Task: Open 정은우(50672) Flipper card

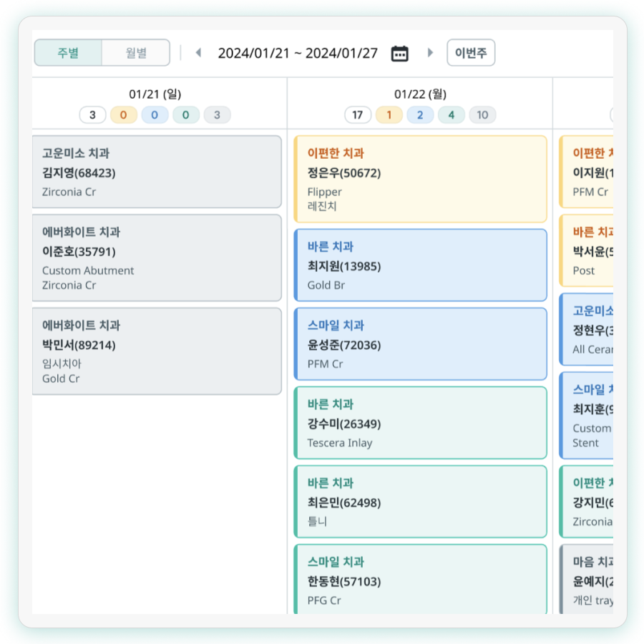Action: coord(420,179)
